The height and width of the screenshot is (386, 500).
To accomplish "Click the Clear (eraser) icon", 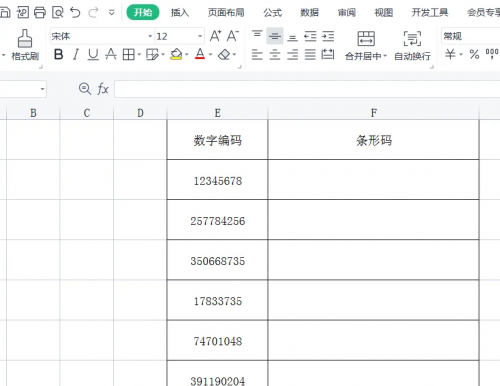I will [224, 54].
